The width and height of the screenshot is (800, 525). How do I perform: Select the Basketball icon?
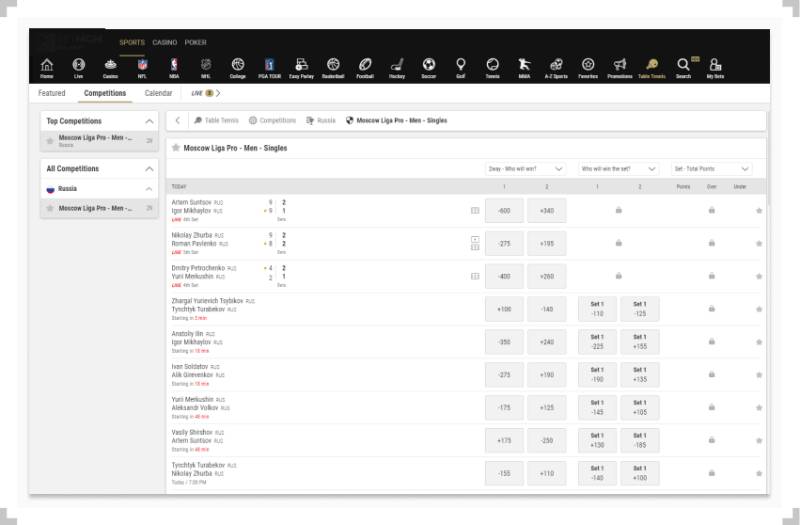[333, 68]
